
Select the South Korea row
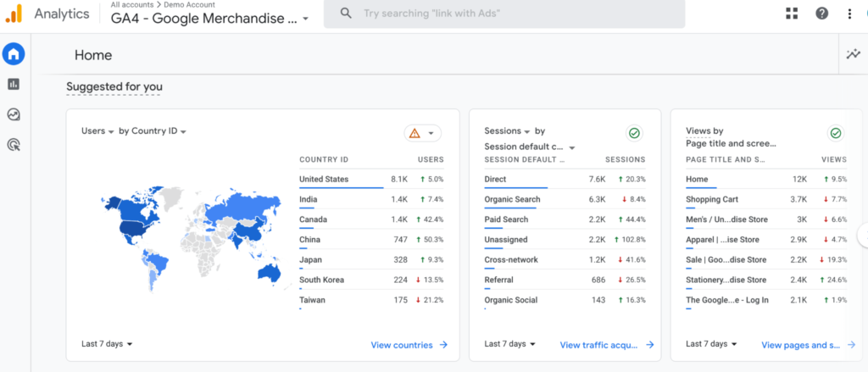pos(371,280)
